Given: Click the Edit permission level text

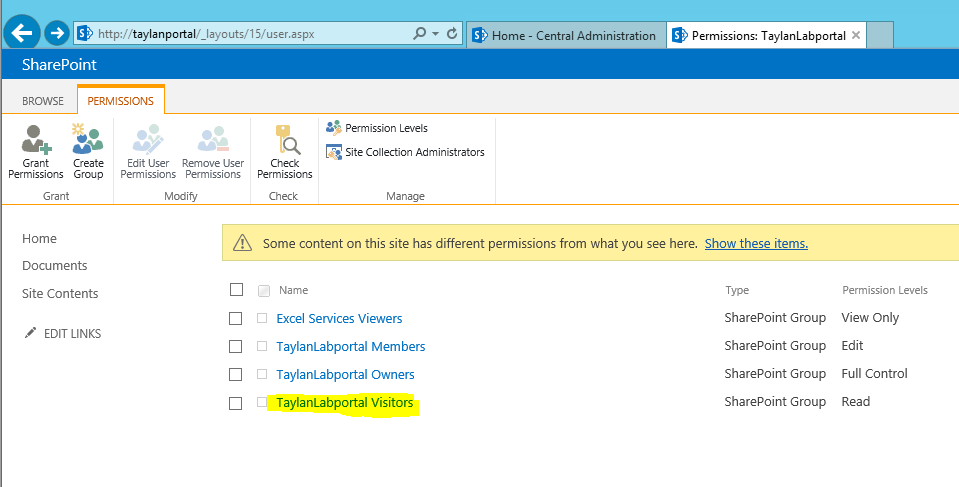Looking at the screenshot, I should point(853,346).
